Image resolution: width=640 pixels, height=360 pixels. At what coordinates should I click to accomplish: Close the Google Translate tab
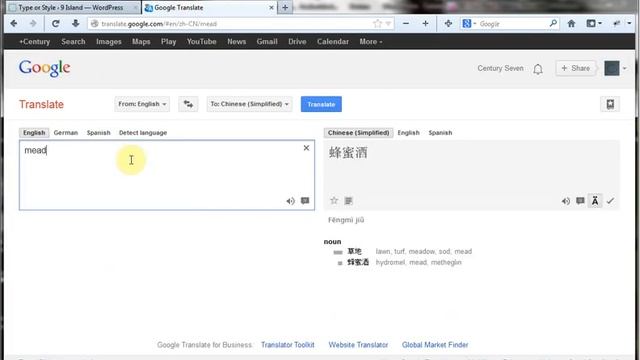coord(271,7)
